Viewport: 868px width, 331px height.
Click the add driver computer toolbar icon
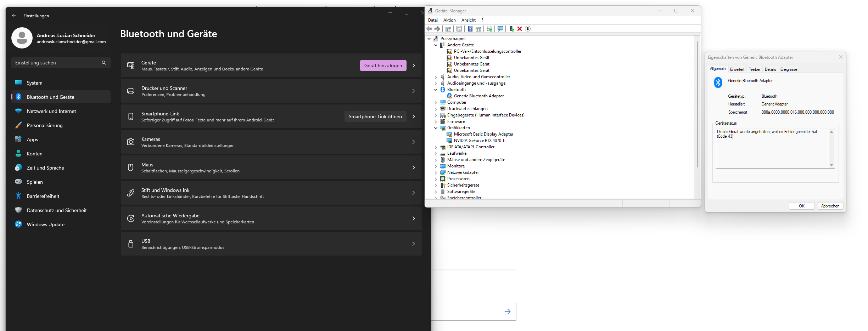511,29
